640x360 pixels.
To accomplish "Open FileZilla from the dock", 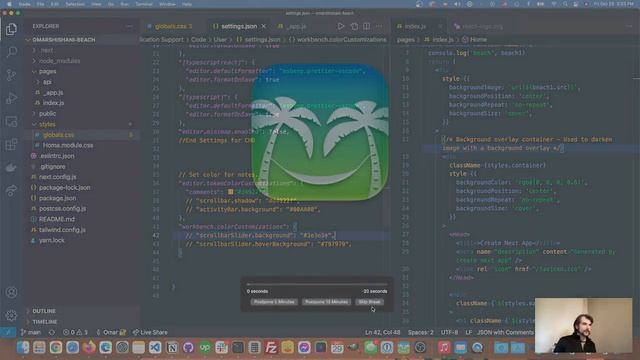I will [271, 347].
